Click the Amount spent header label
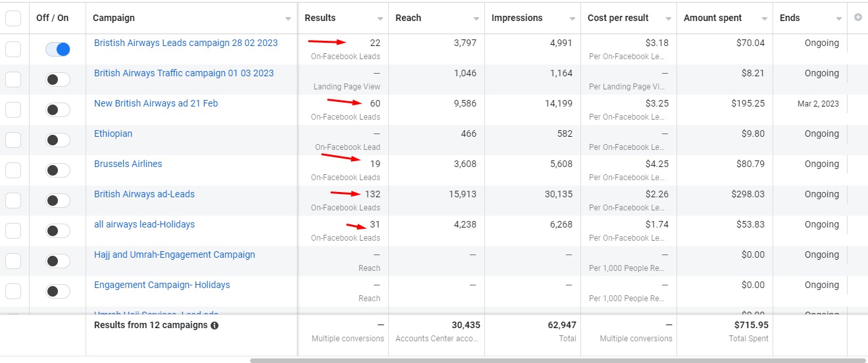This screenshot has width=868, height=363. [x=713, y=18]
